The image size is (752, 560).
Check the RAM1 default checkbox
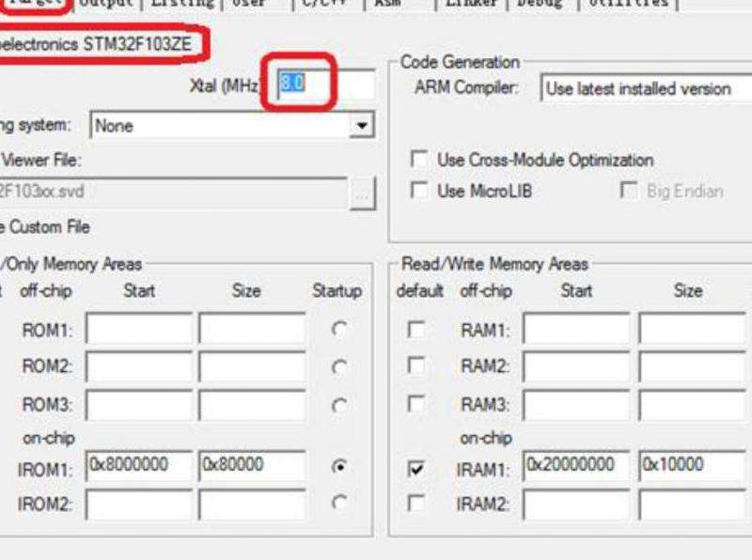pyautogui.click(x=415, y=330)
